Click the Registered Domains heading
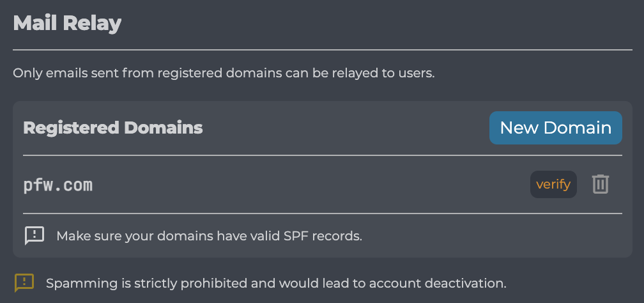The height and width of the screenshot is (303, 644). (x=113, y=128)
